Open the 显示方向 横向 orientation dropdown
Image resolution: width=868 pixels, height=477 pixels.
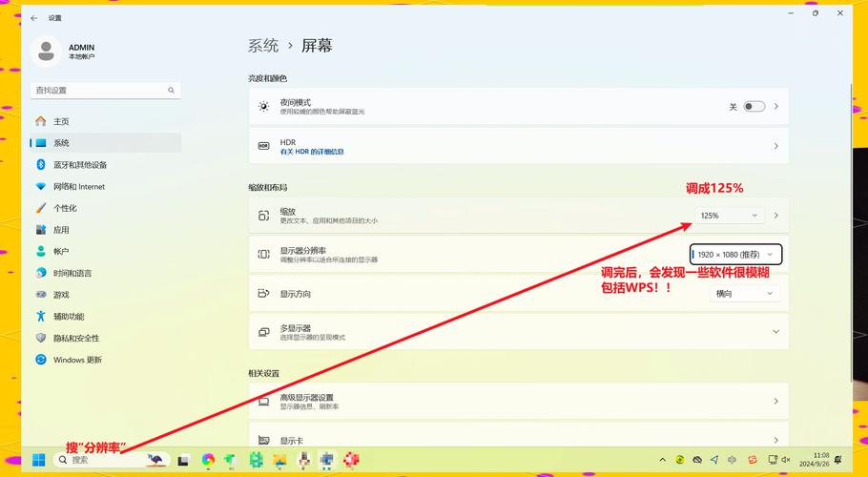tap(745, 294)
